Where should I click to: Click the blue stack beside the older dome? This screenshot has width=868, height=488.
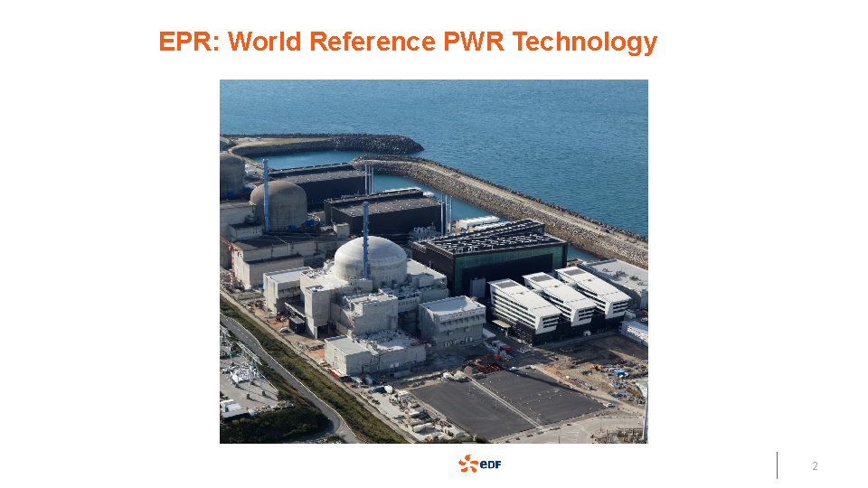pos(266,194)
